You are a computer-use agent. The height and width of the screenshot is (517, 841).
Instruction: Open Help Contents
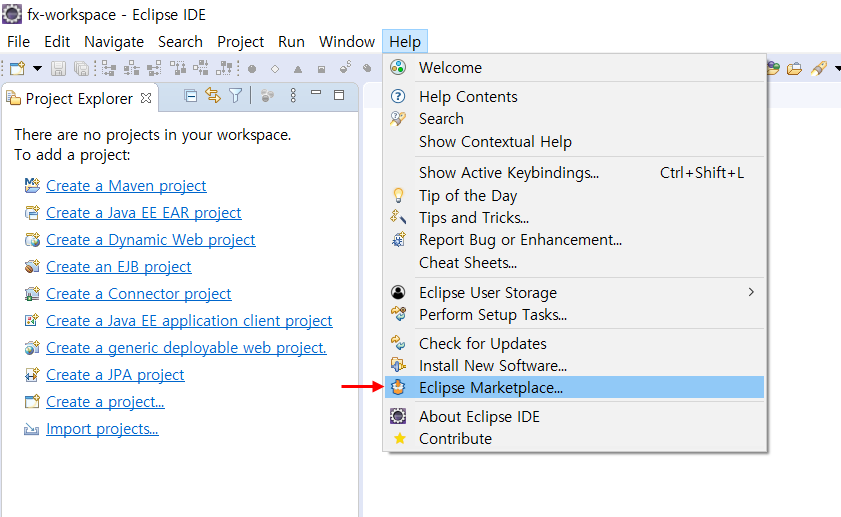tap(574, 97)
